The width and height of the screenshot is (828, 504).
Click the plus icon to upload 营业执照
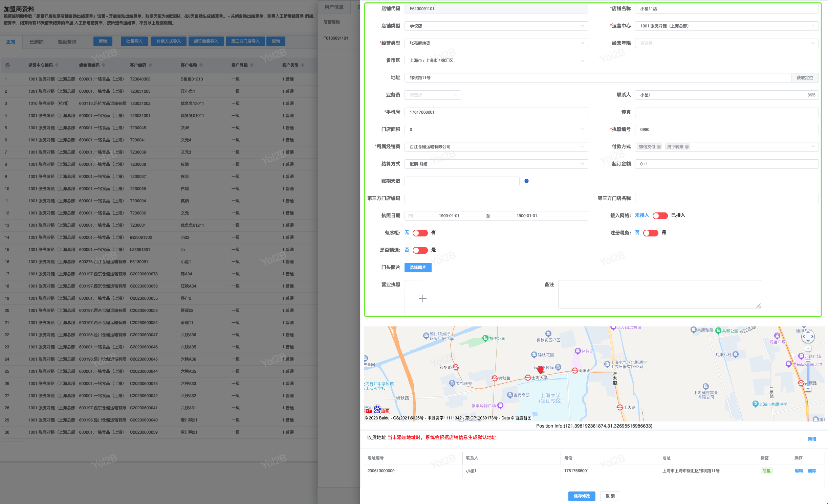pyautogui.click(x=422, y=298)
